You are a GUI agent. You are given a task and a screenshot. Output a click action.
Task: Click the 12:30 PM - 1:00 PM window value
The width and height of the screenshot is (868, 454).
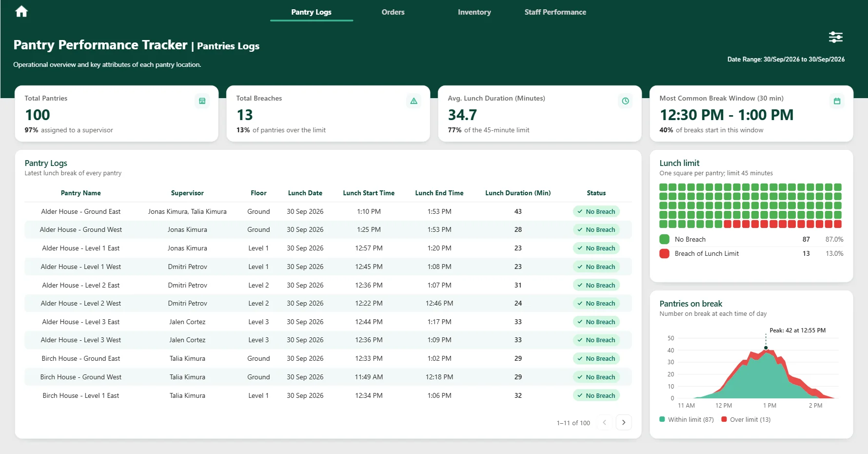pyautogui.click(x=727, y=115)
